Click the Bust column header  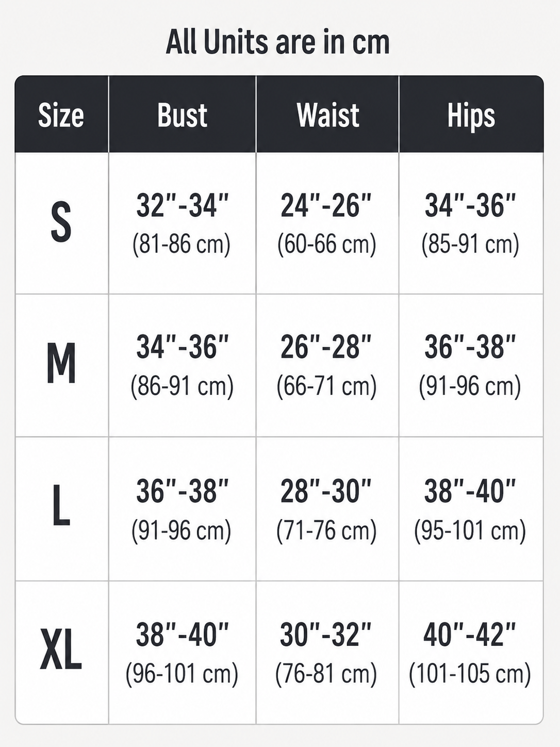tap(182, 115)
